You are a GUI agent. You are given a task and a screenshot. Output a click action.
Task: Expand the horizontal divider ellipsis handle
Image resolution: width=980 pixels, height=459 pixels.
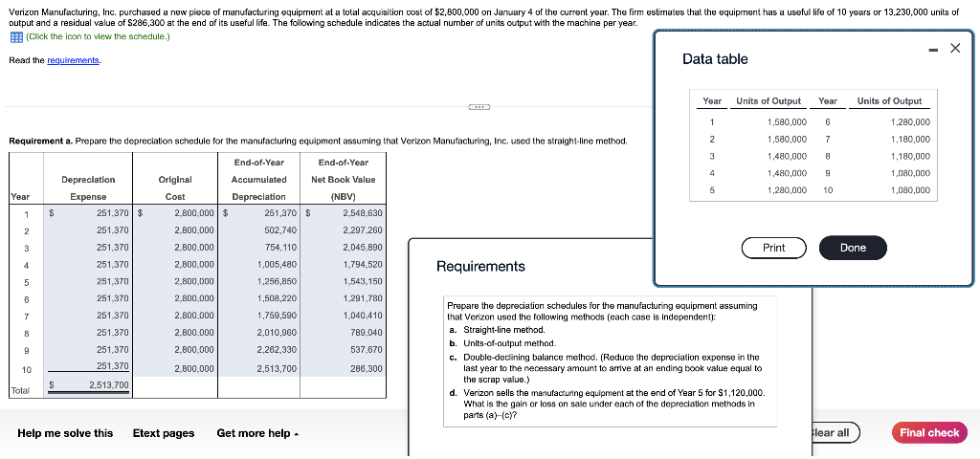coord(479,107)
